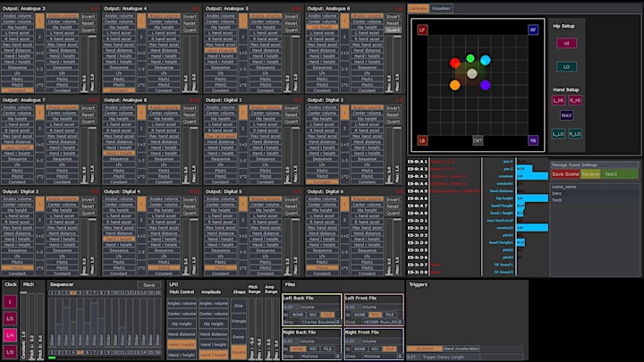The width and height of the screenshot is (644, 362).
Task: Choose Hand l height under LFO Amplitude
Action: 214,344
